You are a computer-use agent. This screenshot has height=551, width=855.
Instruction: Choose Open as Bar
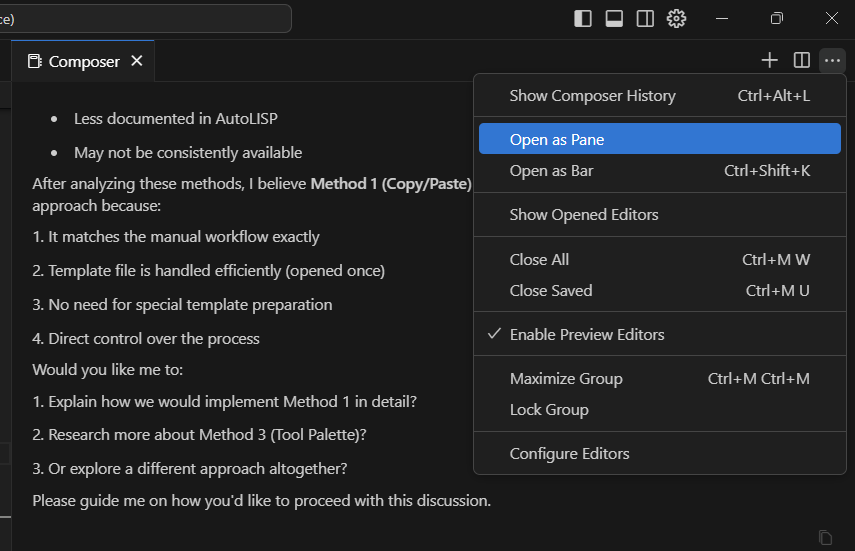pos(551,170)
